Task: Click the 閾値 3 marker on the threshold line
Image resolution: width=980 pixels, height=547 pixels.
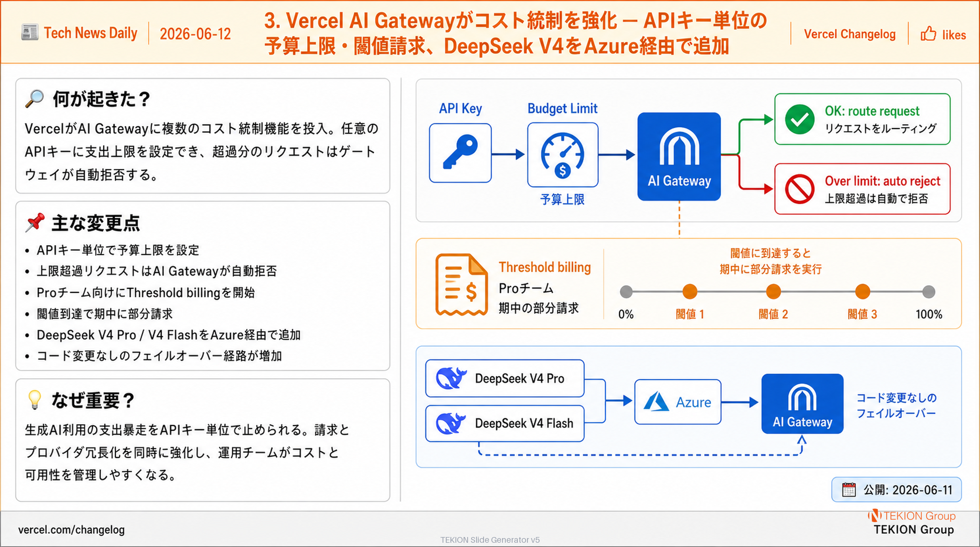Action: pyautogui.click(x=862, y=292)
